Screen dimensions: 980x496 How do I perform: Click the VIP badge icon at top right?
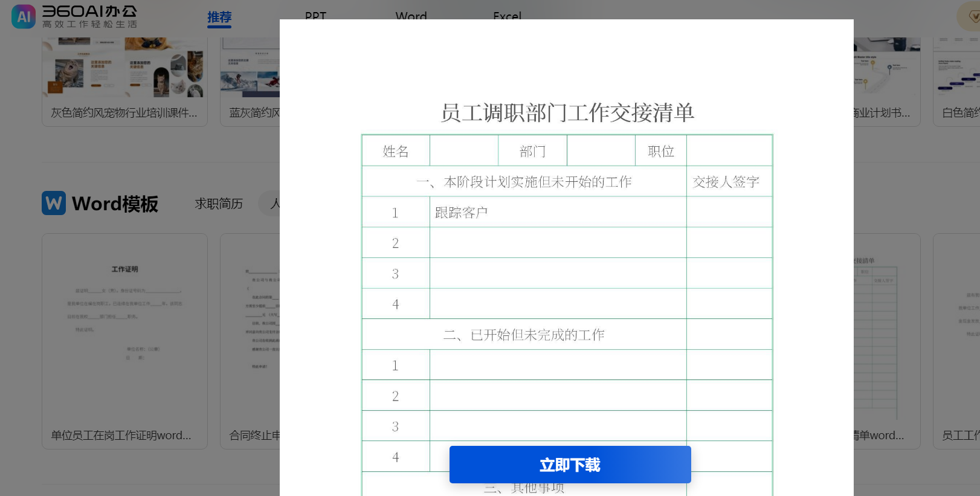(x=970, y=16)
